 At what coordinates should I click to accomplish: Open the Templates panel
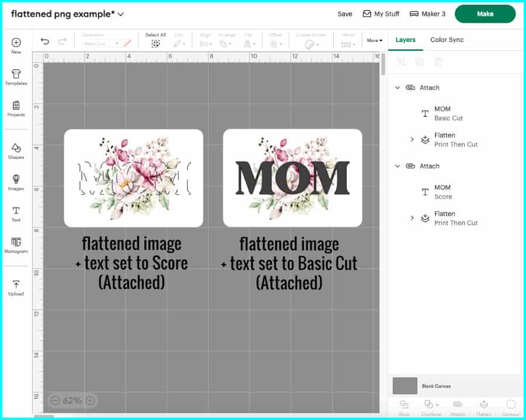tap(16, 77)
